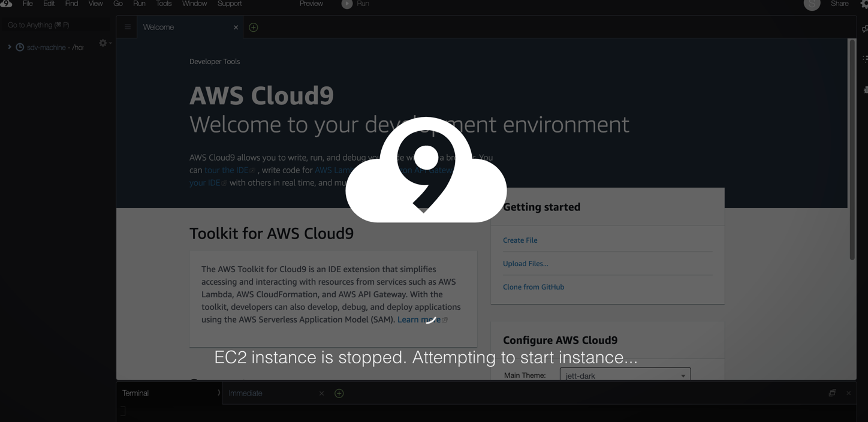Click the Learn more link in Toolkit section
868x422 pixels.
(422, 319)
